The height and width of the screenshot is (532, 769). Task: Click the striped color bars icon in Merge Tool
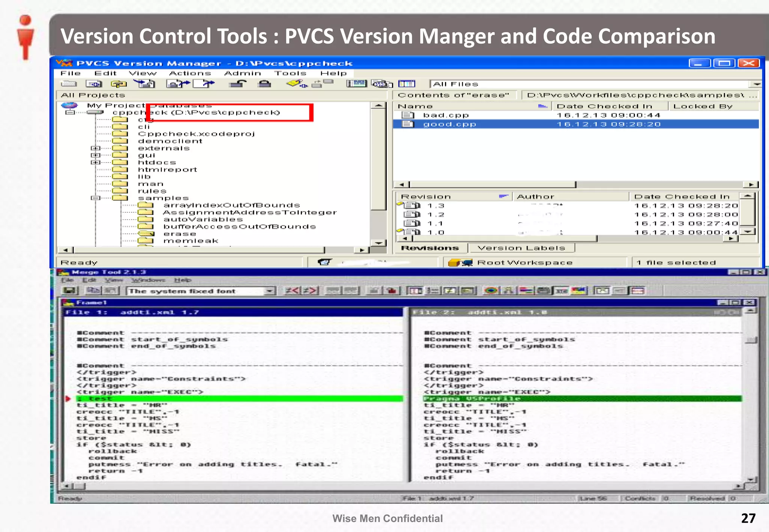[x=526, y=291]
